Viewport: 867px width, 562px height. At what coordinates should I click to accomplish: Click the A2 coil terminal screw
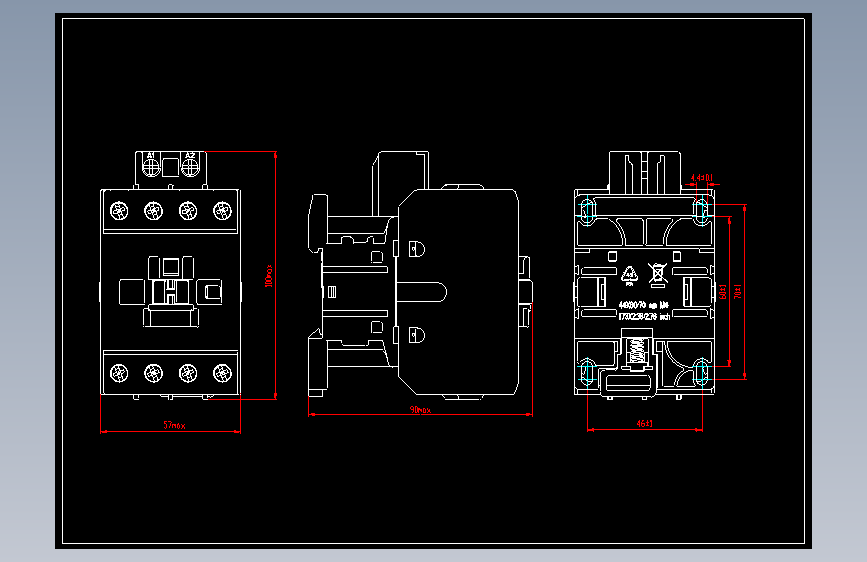tap(190, 167)
